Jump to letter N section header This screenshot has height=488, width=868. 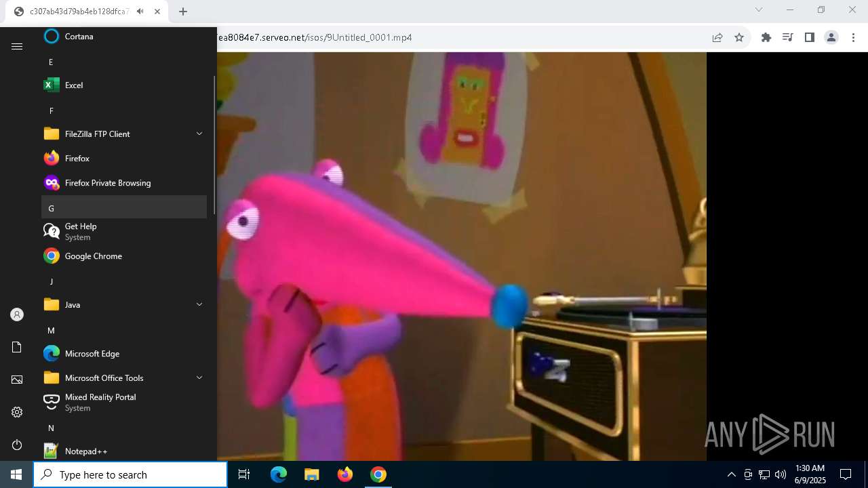124,428
